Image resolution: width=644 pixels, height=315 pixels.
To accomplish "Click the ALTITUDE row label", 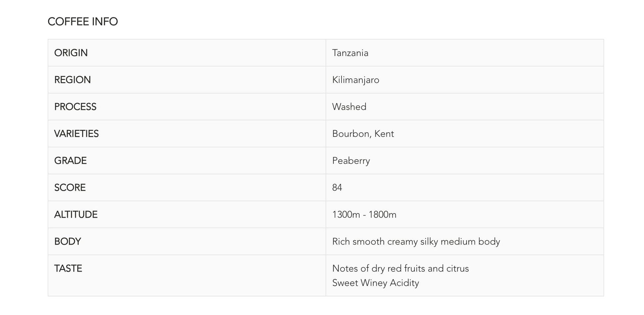I will 75,215.
